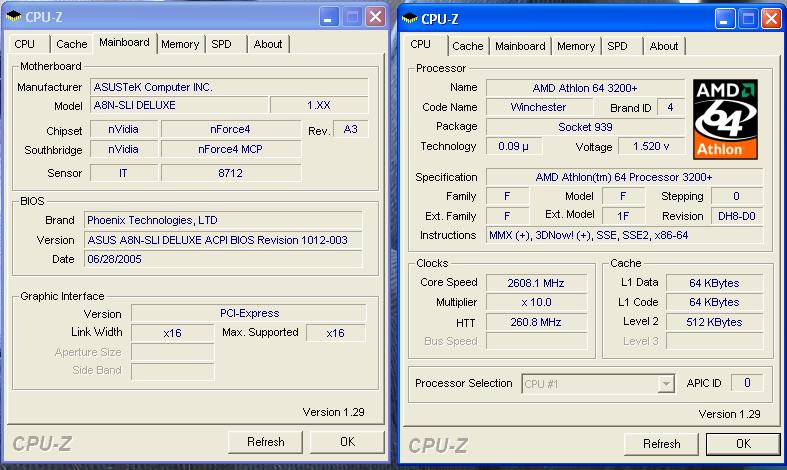Click the L1 Code value 64 KBytes

(714, 302)
